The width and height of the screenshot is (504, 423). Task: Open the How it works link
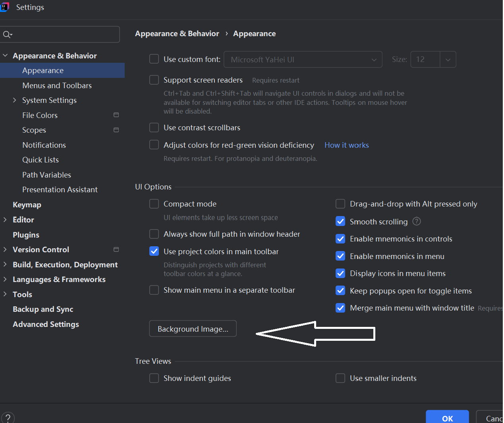[x=347, y=145]
